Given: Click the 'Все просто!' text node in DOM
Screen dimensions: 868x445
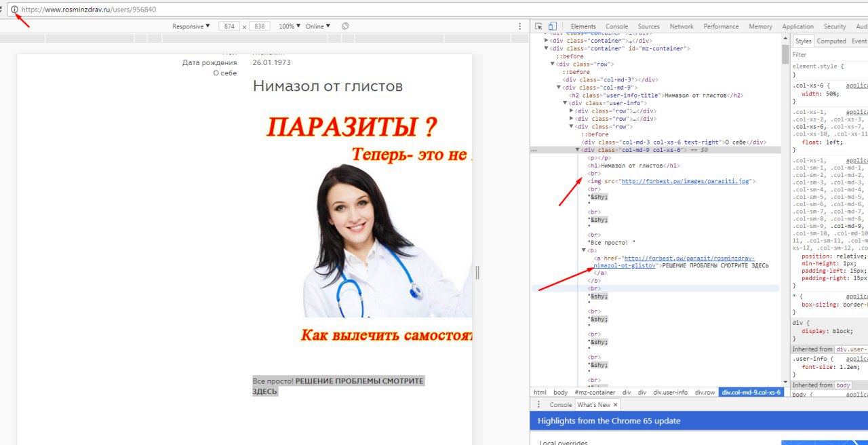Looking at the screenshot, I should click(x=612, y=242).
